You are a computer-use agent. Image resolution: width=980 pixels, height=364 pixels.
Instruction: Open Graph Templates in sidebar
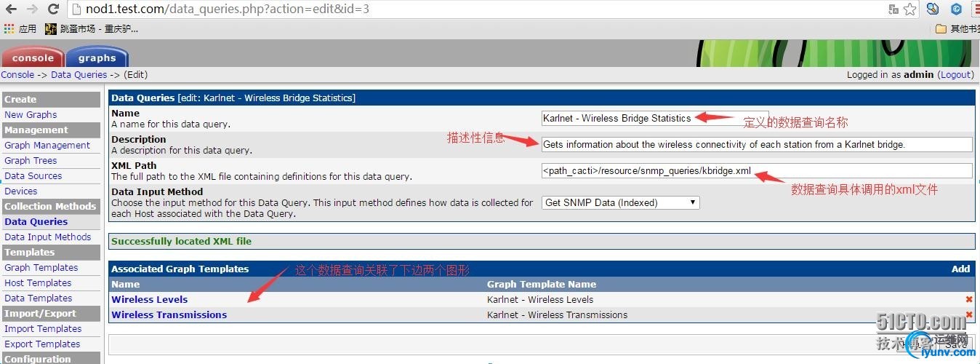[41, 267]
